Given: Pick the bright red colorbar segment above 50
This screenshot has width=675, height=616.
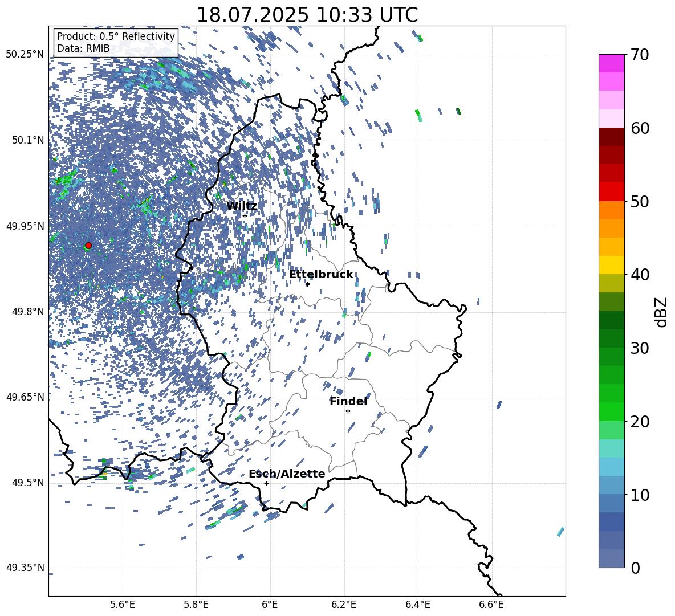Looking at the screenshot, I should (x=611, y=192).
